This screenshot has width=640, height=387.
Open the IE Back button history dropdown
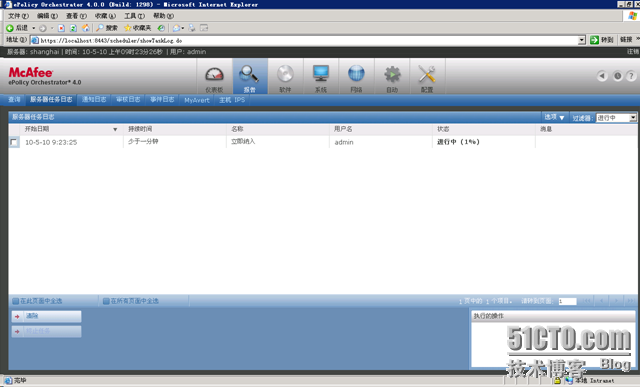coord(33,28)
